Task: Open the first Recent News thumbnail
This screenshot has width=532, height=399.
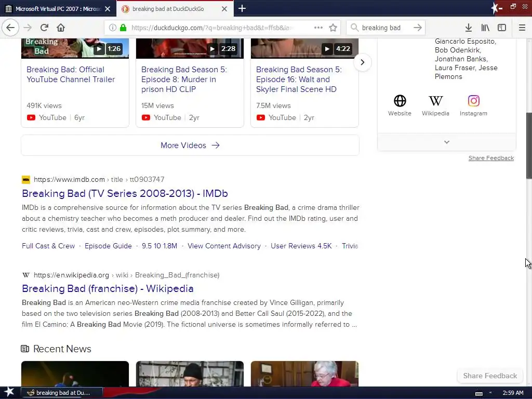Action: (x=75, y=374)
